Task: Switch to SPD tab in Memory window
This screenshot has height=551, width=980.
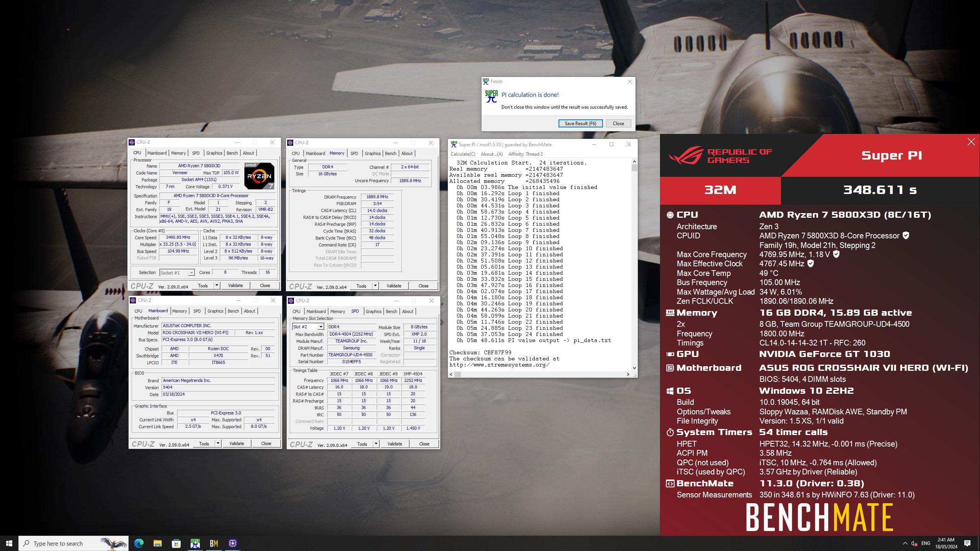Action: click(x=354, y=153)
